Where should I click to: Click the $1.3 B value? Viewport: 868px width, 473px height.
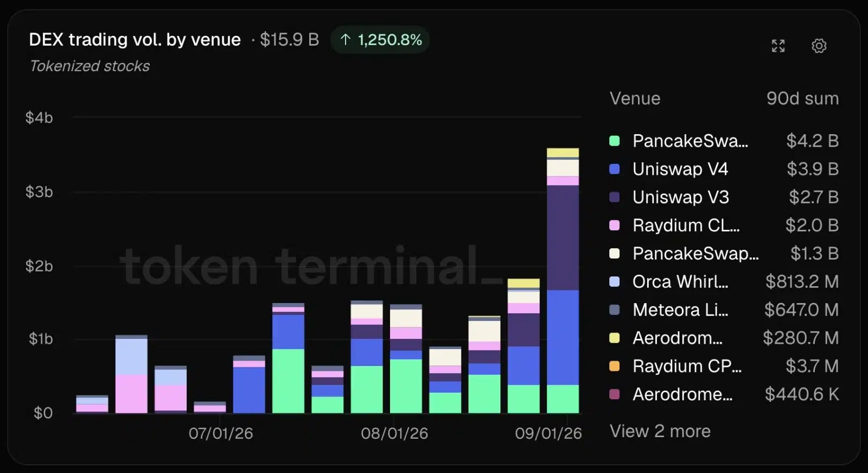coord(814,254)
